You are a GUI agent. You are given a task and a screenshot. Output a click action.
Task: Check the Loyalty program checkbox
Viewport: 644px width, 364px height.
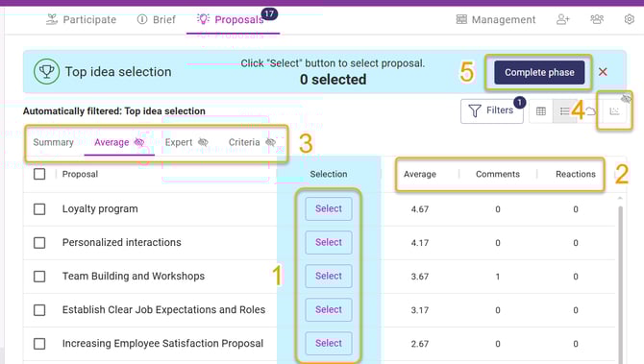pos(39,208)
